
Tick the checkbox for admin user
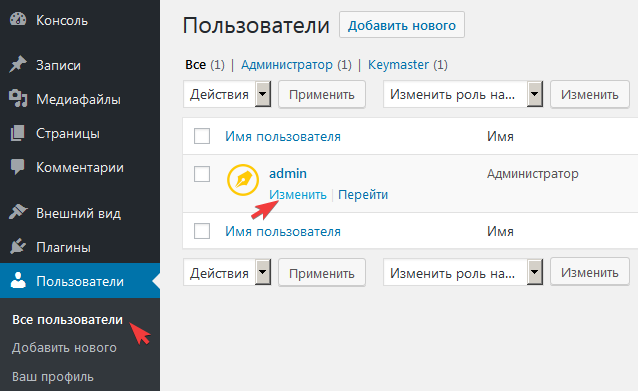click(x=202, y=174)
